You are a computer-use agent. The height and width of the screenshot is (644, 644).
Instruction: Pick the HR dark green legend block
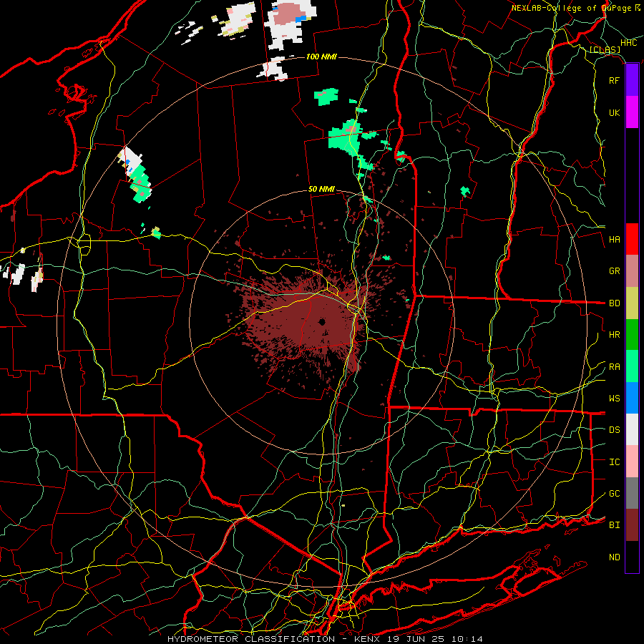click(632, 335)
